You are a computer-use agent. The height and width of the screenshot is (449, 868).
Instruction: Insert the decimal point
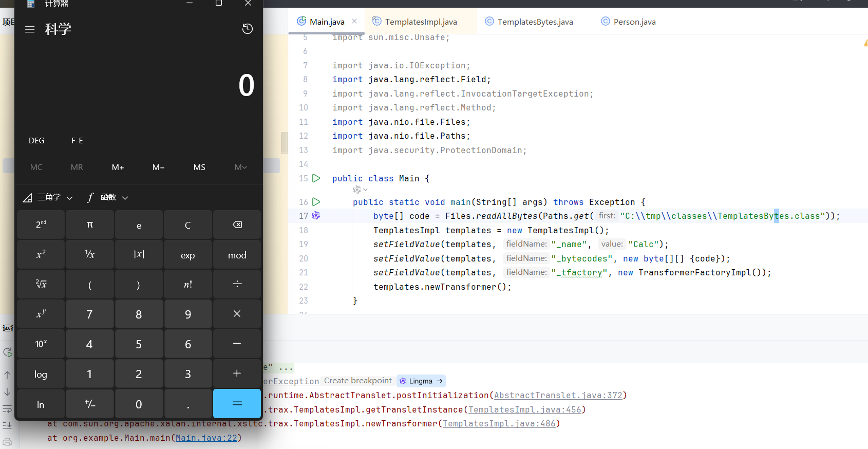[188, 404]
